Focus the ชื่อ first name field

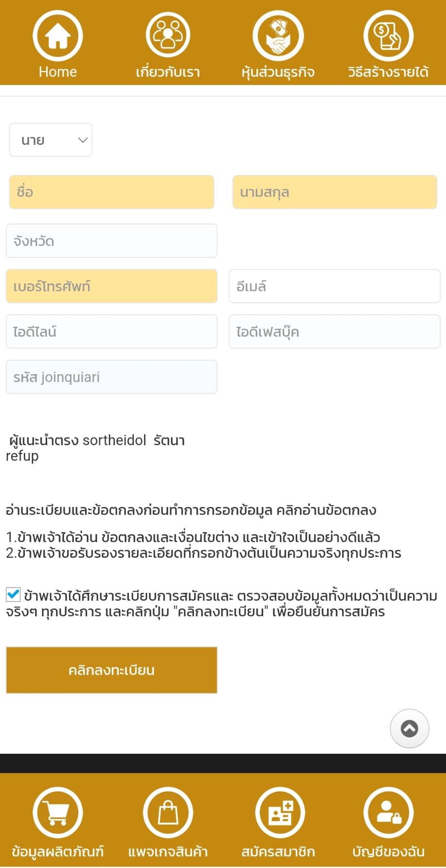111,192
